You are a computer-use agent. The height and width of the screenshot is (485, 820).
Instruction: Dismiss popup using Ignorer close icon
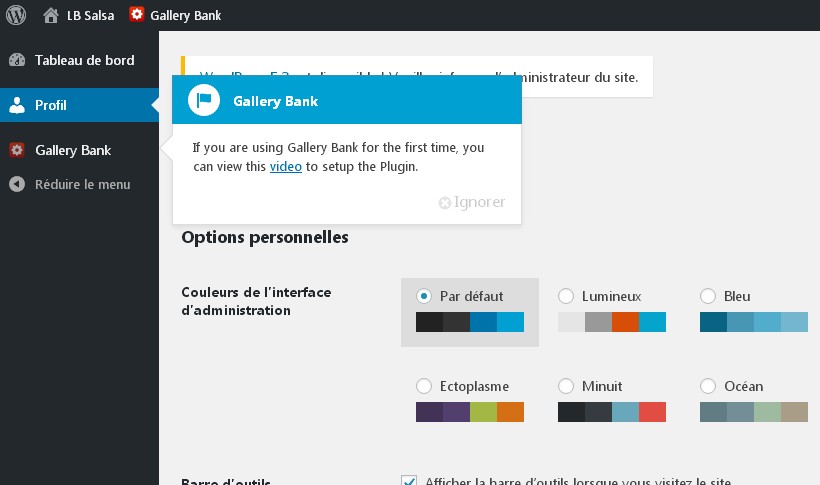445,202
